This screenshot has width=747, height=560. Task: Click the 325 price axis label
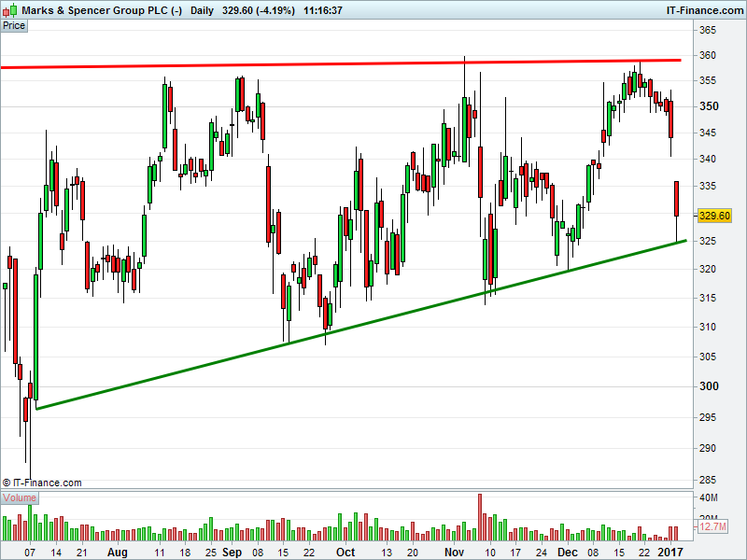pos(708,242)
